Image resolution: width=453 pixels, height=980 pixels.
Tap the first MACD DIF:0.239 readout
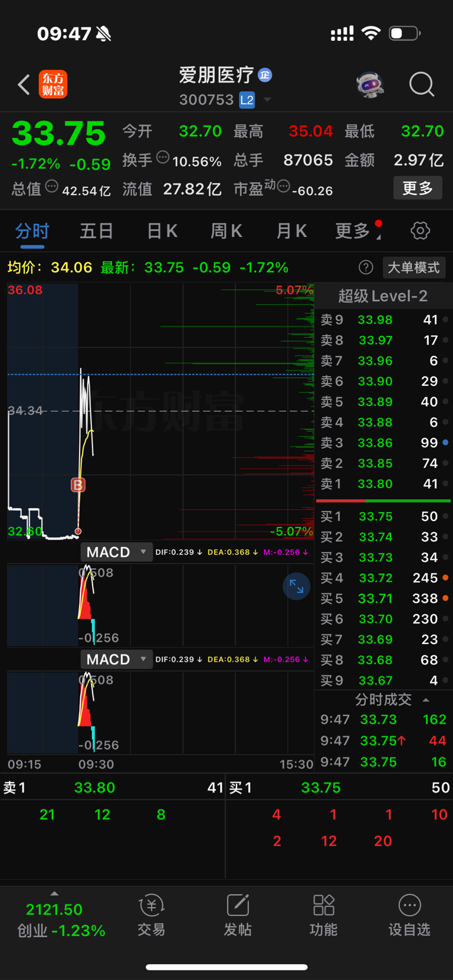click(179, 552)
